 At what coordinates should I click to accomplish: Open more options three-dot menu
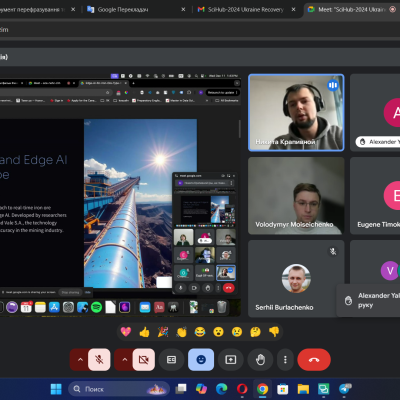285,360
